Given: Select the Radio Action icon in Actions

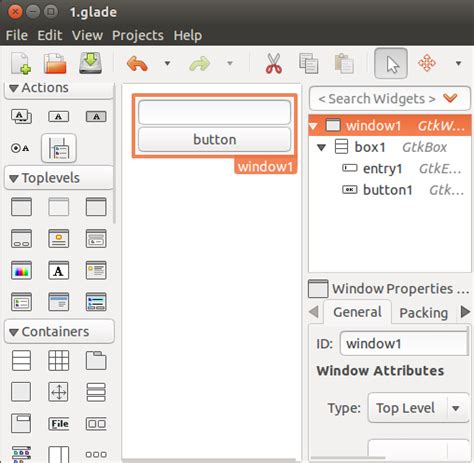Looking at the screenshot, I should coord(21,148).
